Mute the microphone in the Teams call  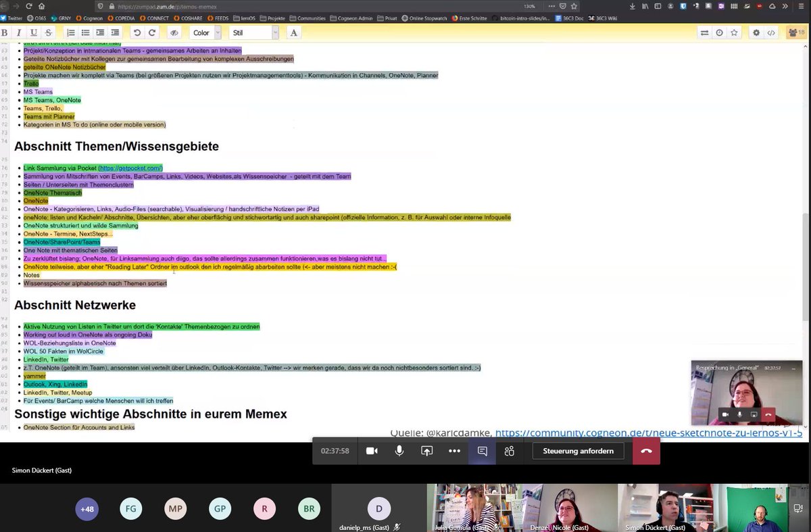(399, 451)
